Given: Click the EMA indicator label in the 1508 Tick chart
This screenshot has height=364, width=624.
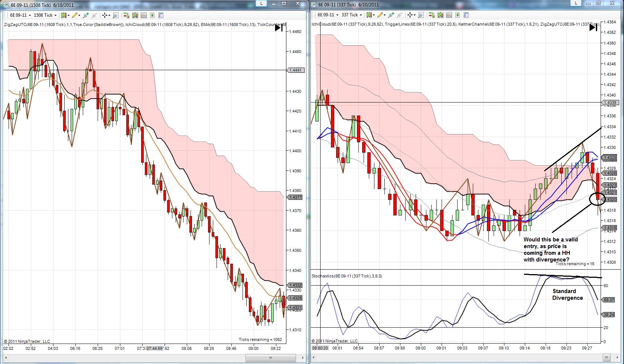Looking at the screenshot, I should [227, 25].
